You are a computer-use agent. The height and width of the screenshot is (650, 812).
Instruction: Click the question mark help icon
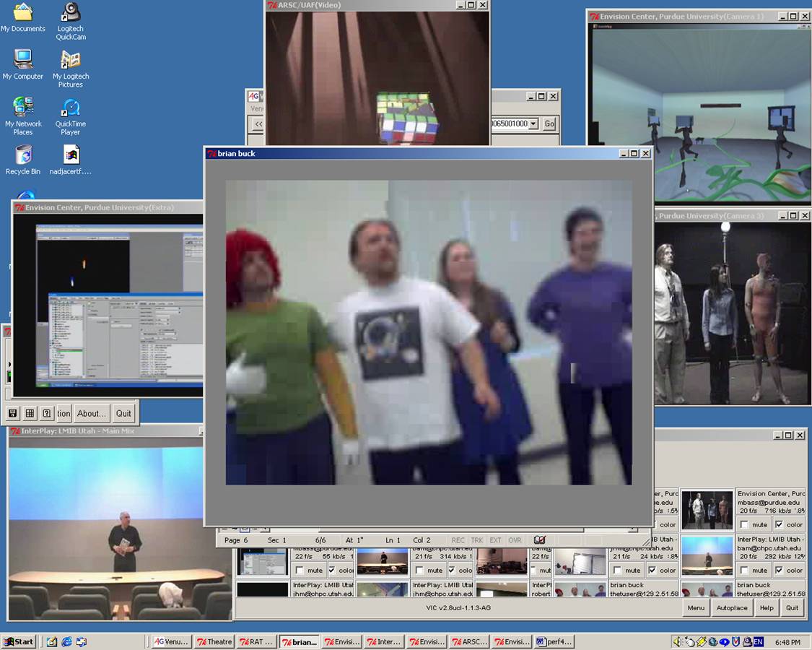(x=47, y=413)
